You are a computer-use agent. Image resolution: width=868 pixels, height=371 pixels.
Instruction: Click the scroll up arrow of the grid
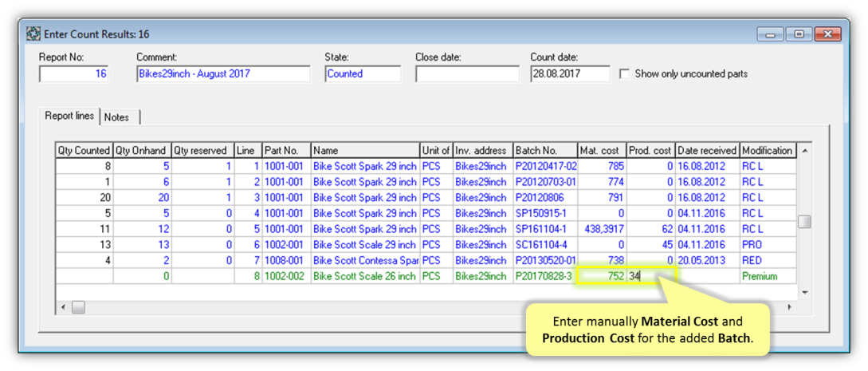804,150
